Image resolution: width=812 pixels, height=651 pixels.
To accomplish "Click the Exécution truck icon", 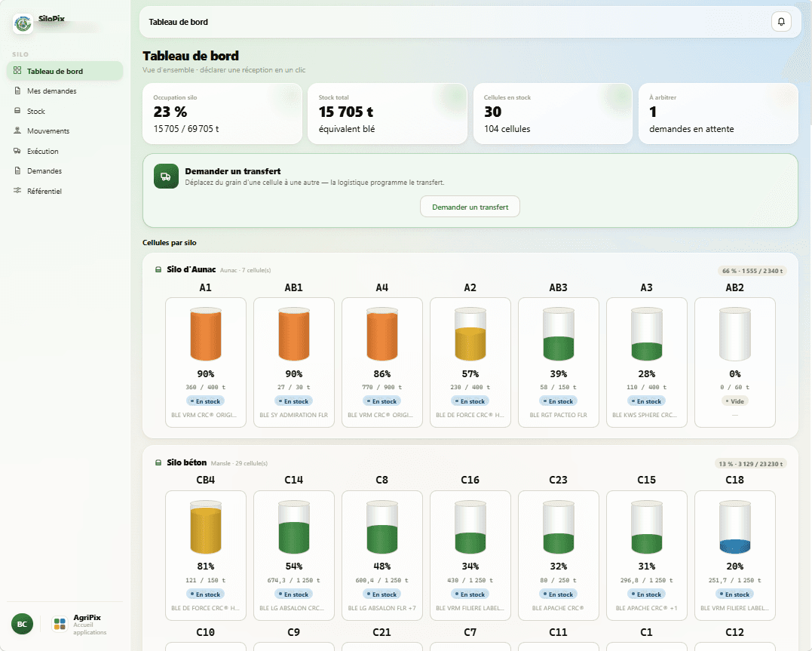I will [17, 151].
